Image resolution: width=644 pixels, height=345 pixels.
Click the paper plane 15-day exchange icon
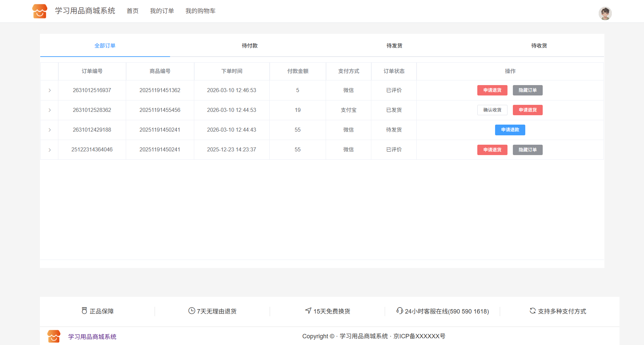coord(308,311)
